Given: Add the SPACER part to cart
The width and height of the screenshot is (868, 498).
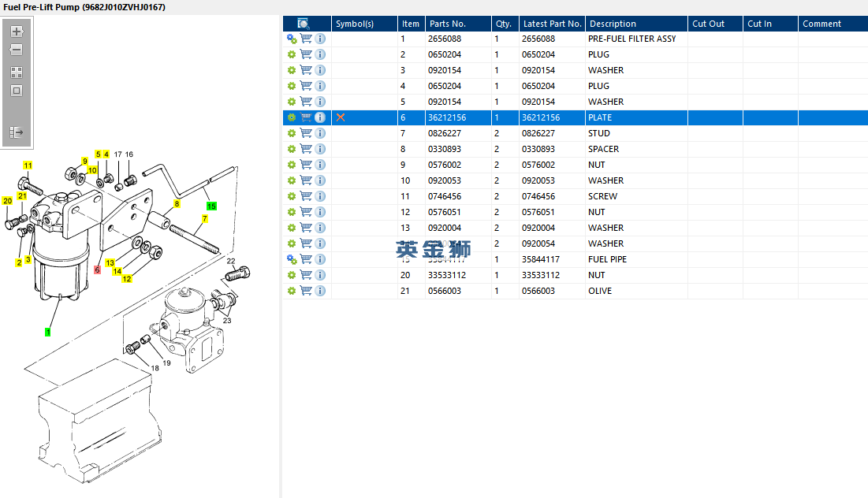Looking at the screenshot, I should [306, 149].
